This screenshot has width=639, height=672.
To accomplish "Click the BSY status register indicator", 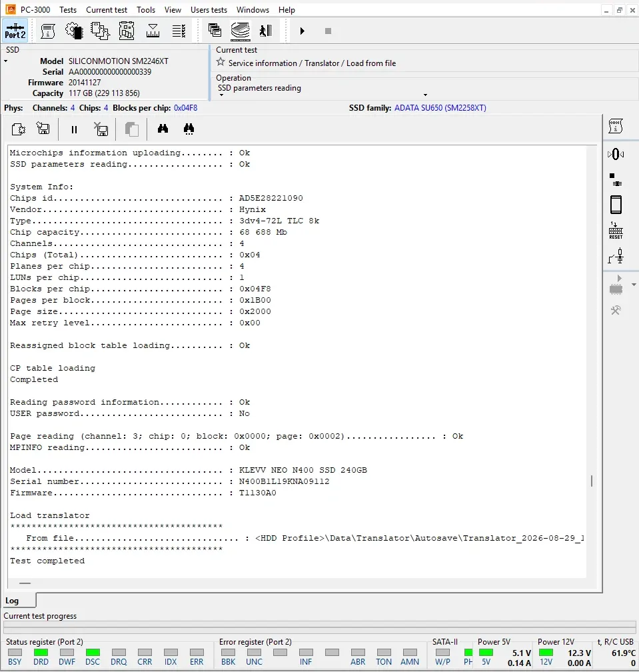I will point(15,652).
